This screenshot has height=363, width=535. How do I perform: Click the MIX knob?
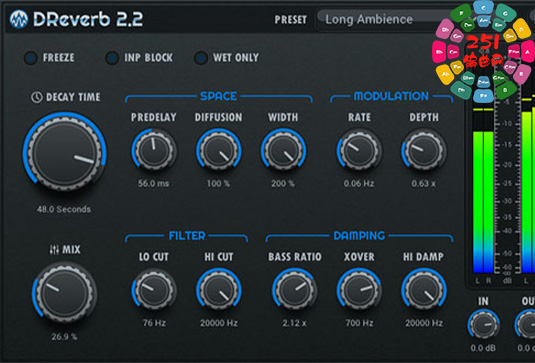[64, 293]
